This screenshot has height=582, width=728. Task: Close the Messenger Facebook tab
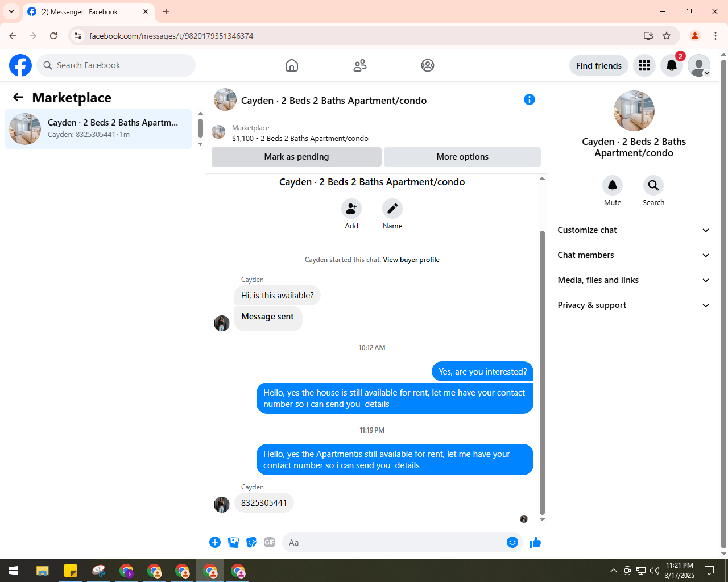146,11
